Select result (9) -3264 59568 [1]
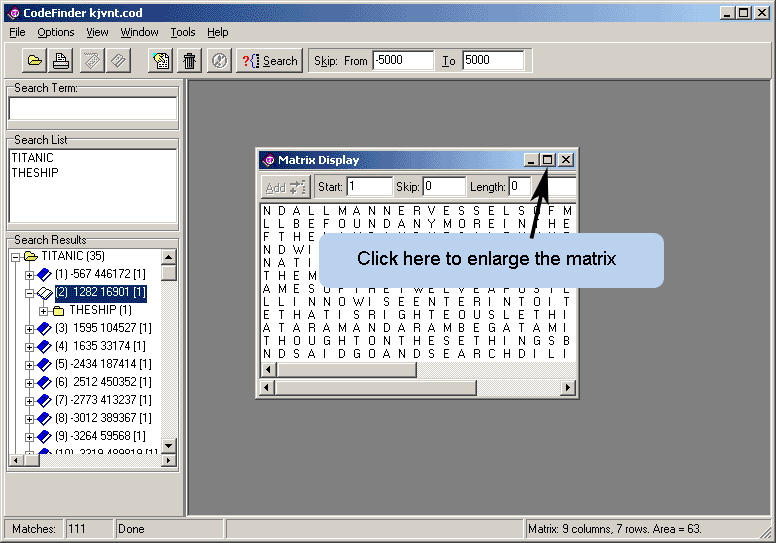This screenshot has width=776, height=543. (100, 436)
